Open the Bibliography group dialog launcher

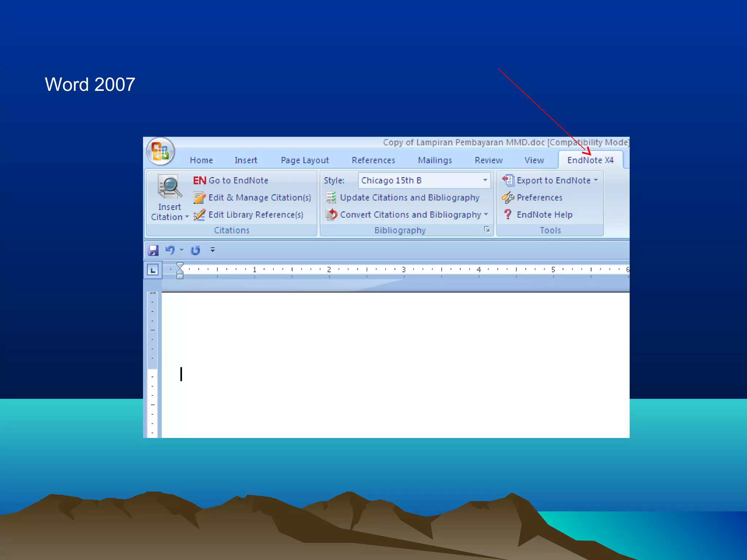click(x=487, y=229)
